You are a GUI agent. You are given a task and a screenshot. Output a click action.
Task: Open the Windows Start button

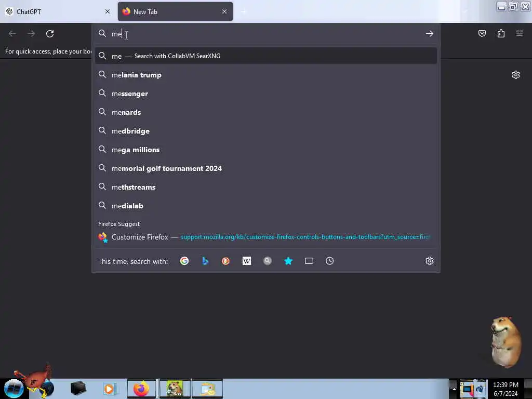coord(14,389)
